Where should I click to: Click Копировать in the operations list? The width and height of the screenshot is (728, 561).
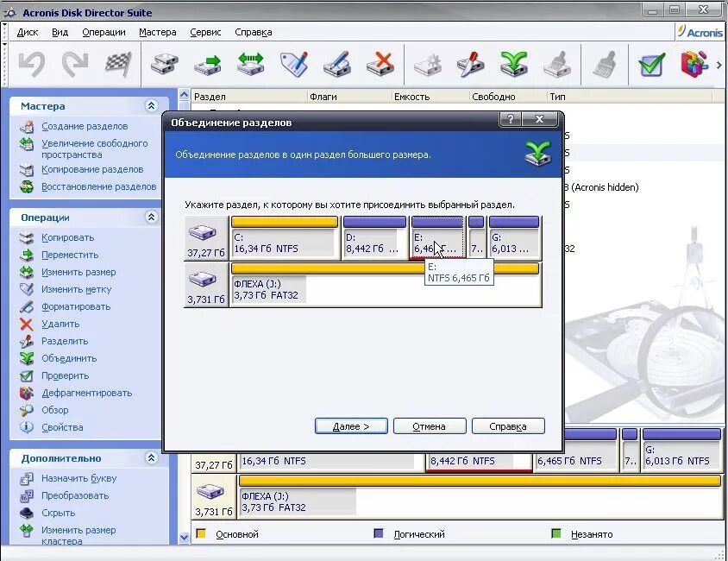coord(68,237)
